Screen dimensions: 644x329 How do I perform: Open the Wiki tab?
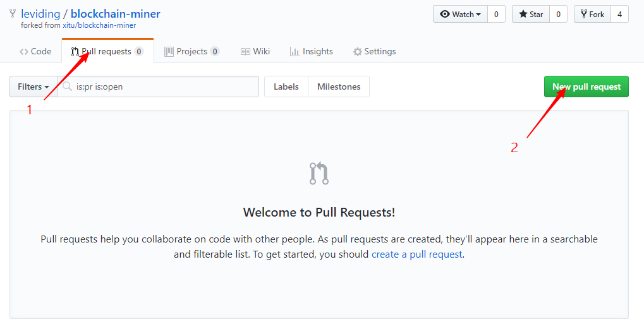click(x=255, y=51)
